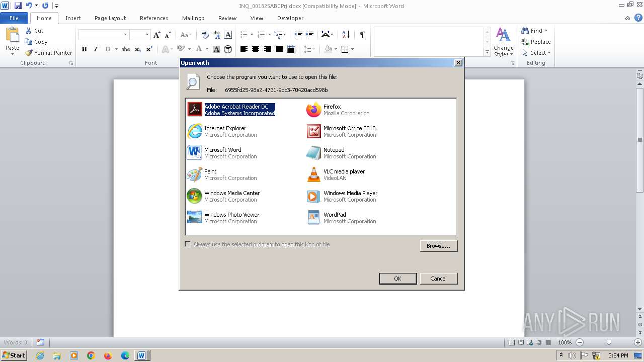The image size is (644, 362).
Task: Click Words: 0 in status bar
Action: (16, 342)
